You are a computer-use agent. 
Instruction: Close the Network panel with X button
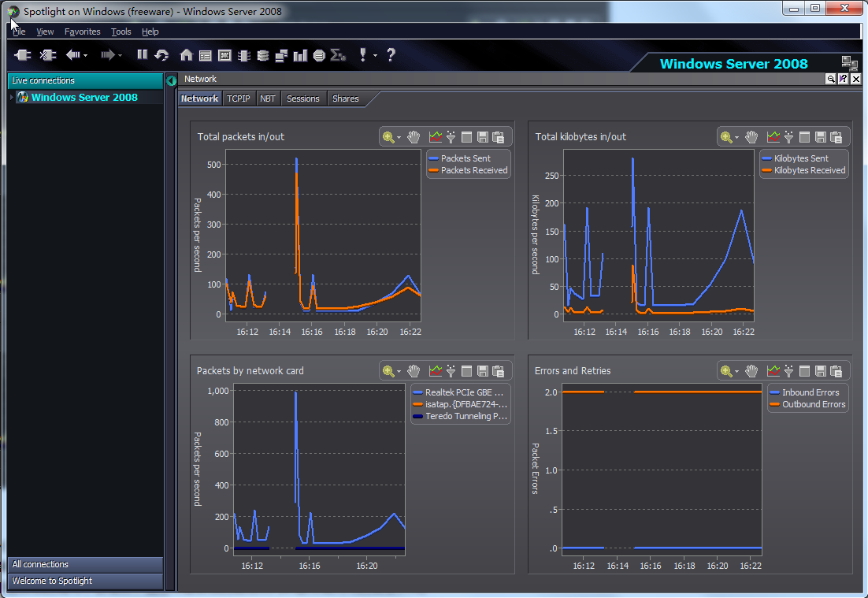pos(856,79)
